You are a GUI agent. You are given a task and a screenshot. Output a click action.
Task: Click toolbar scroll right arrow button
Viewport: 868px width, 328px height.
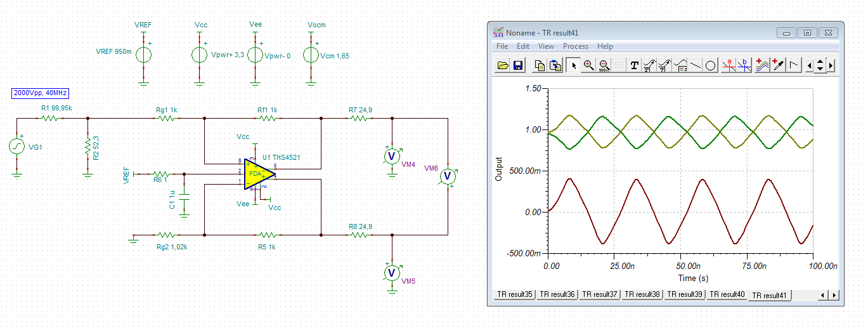coord(831,65)
